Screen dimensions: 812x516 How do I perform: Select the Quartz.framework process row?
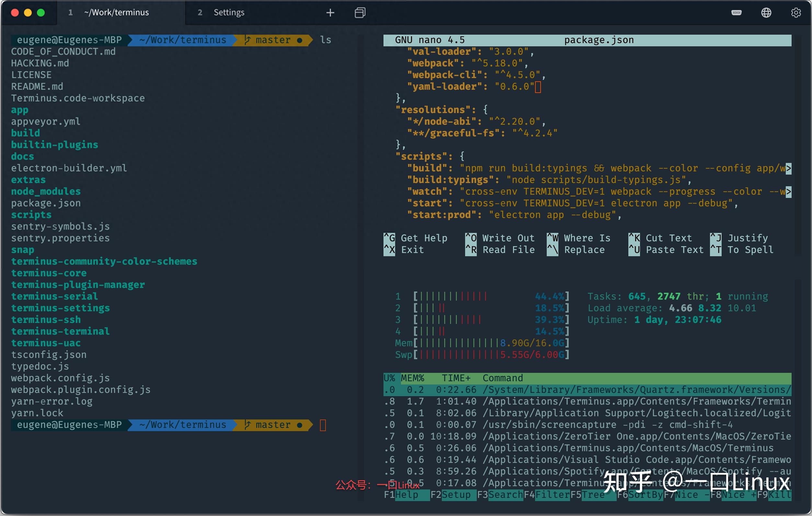point(587,390)
